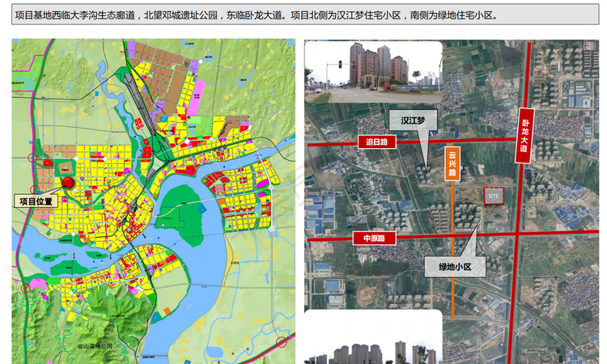
Task: Click the red dashed SITE marker
Action: click(494, 196)
